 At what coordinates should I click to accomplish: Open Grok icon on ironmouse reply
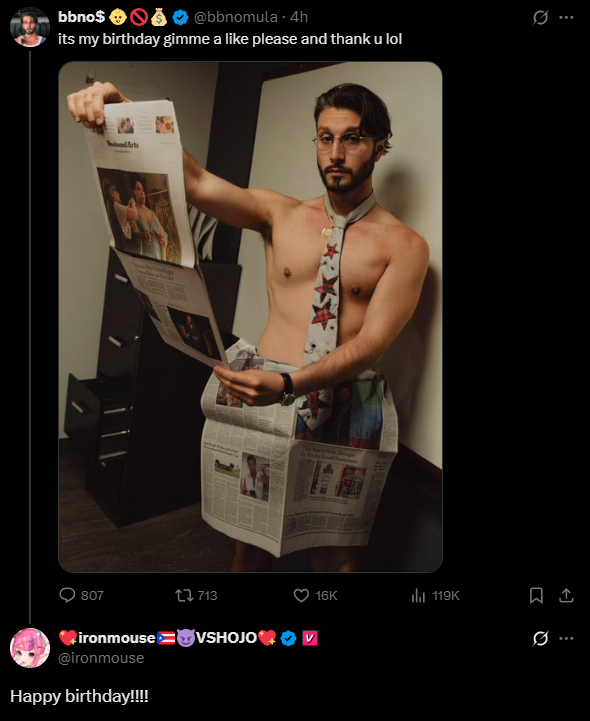point(540,638)
